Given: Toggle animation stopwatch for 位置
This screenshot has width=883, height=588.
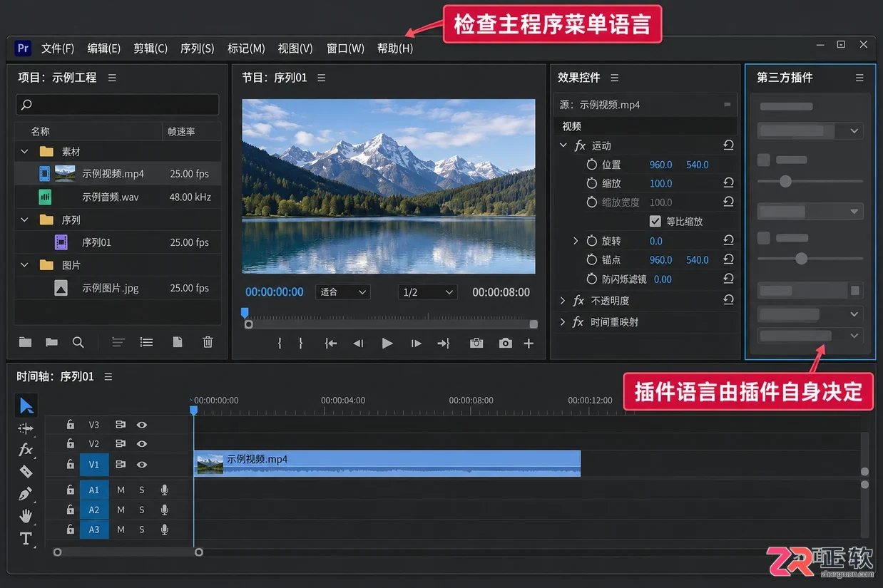Looking at the screenshot, I should 591,165.
